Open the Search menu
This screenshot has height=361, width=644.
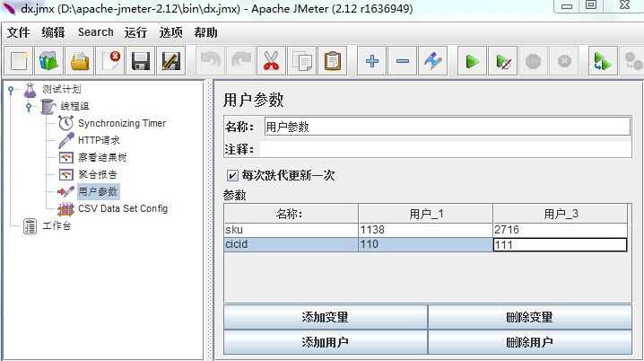[96, 32]
